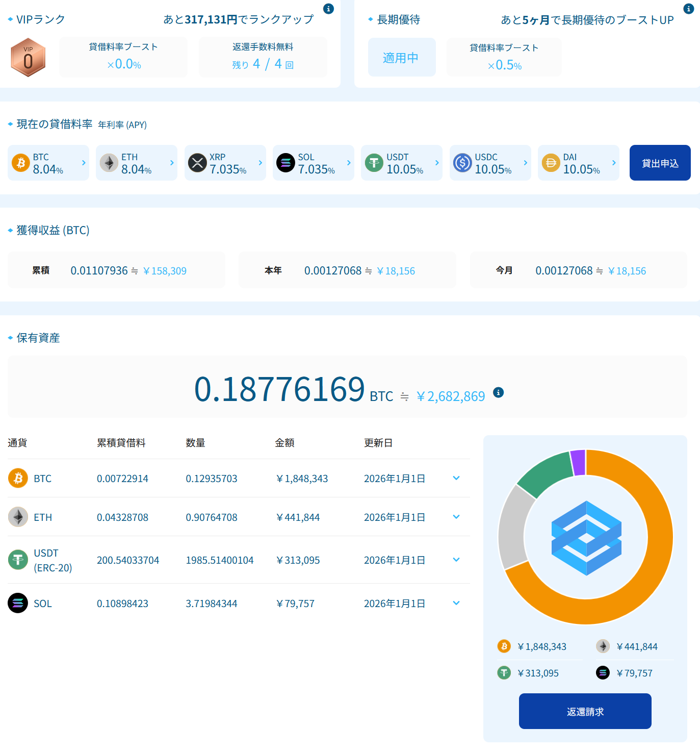
Task: Click the Bitcoin icon in the holdings table
Action: 18,478
